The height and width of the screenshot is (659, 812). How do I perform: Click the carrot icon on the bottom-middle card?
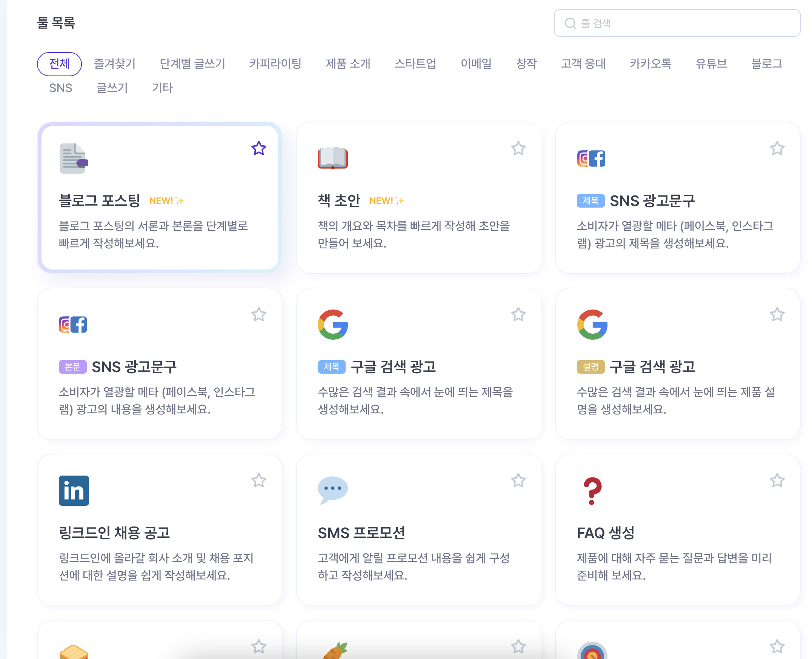coord(334,650)
